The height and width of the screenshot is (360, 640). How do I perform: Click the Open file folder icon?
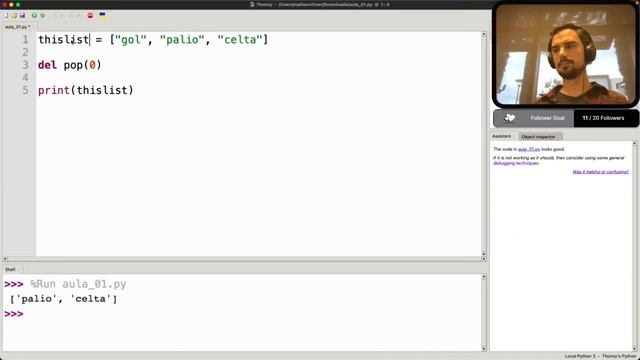14,16
